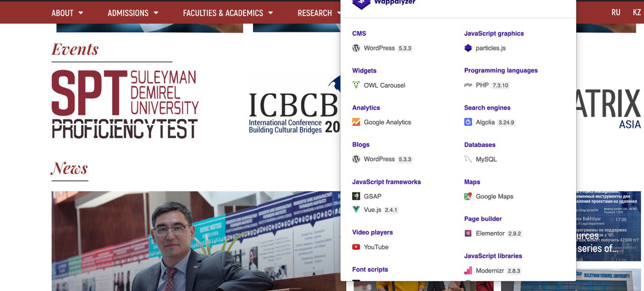Open the Page builder category
Screen dimensions: 644x291
483,219
